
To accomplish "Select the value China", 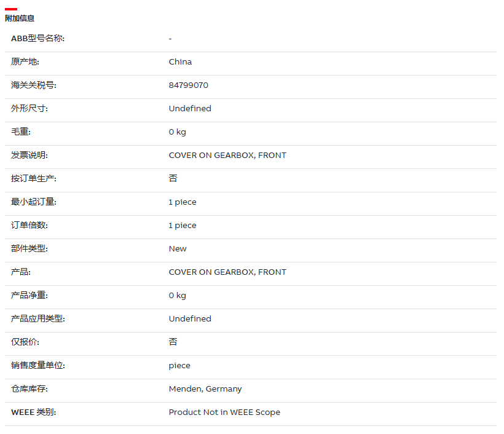I will coord(180,61).
